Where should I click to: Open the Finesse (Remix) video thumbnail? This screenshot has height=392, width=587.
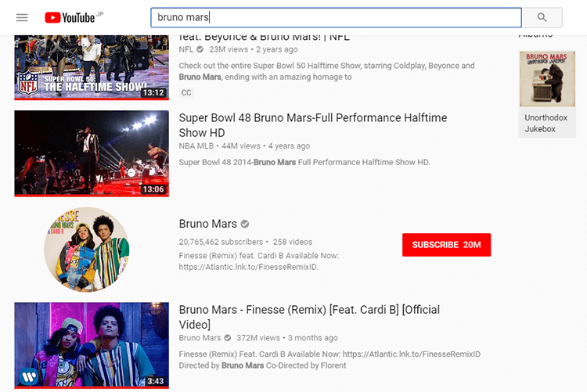(x=92, y=345)
